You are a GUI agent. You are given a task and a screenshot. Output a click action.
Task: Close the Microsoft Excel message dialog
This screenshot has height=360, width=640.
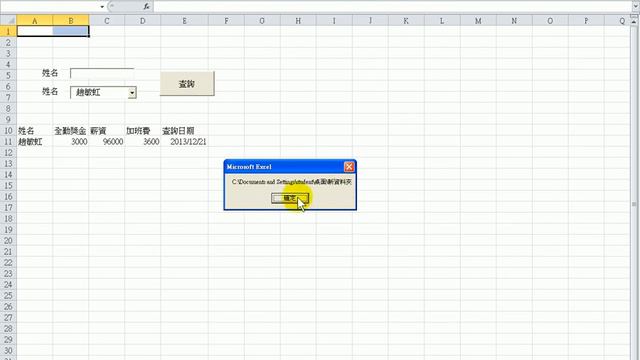click(x=349, y=167)
